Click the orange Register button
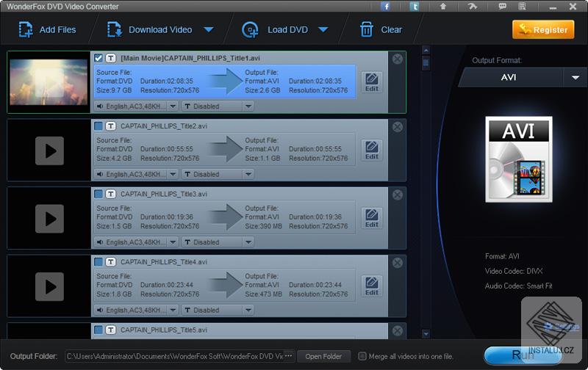588x370 pixels. point(543,29)
